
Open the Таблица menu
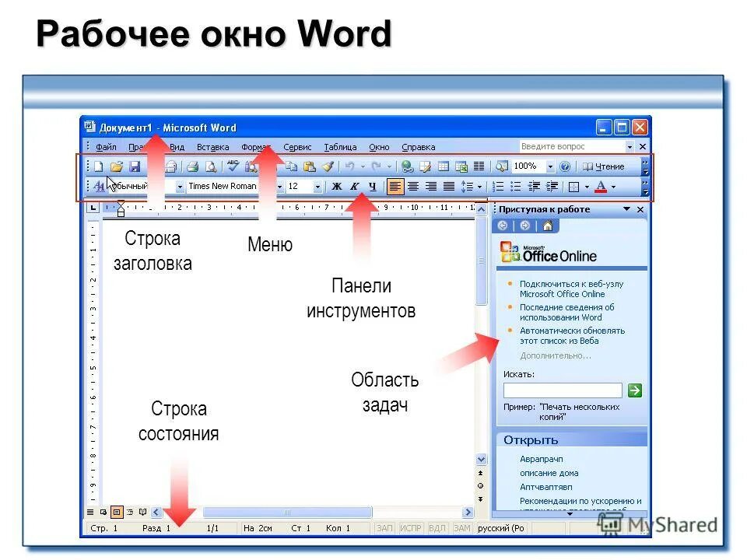[x=340, y=147]
